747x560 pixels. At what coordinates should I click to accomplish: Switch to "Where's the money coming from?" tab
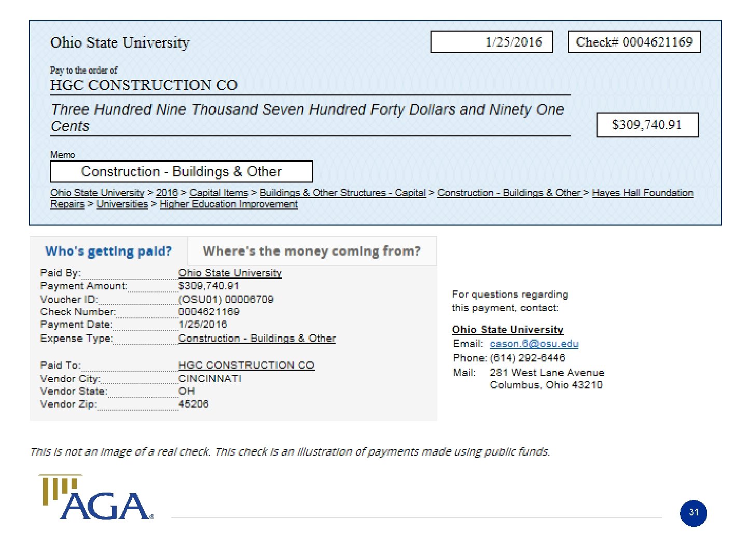pyautogui.click(x=312, y=251)
